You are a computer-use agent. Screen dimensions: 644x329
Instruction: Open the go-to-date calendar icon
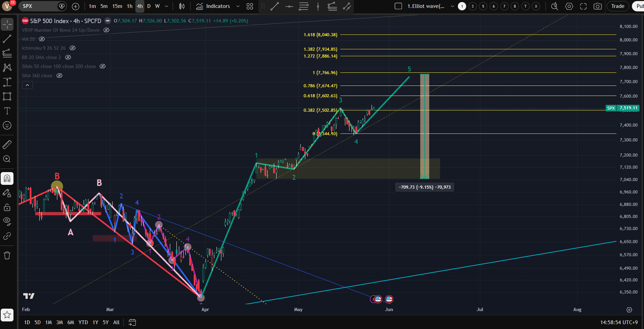[132, 322]
